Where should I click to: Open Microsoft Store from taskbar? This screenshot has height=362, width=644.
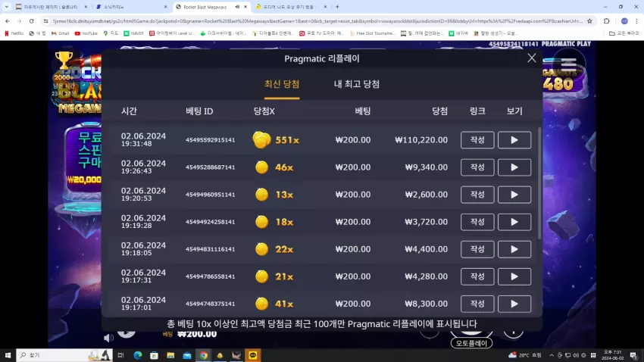tap(154, 355)
